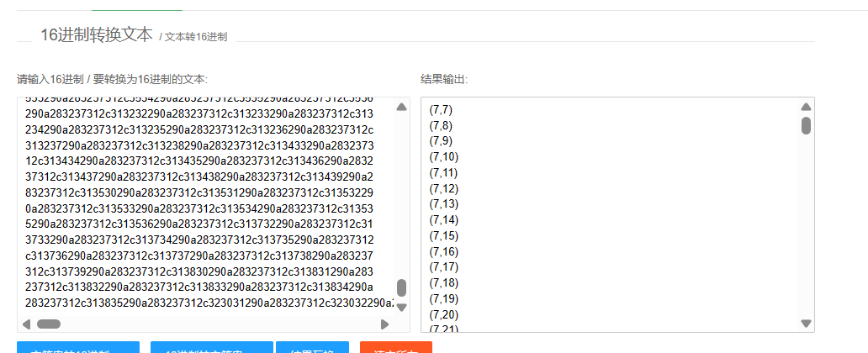The image size is (868, 353).
Task: Click the hex line starting "12c313434290a283237312c"
Action: click(199, 161)
